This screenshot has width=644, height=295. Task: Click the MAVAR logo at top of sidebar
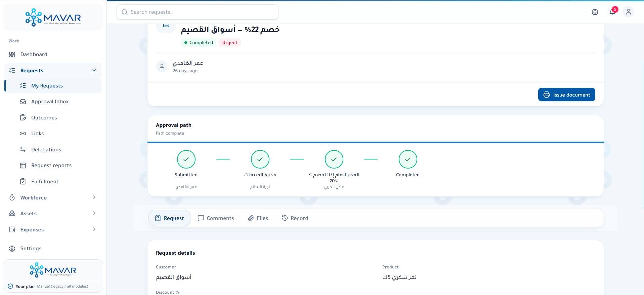pos(53,17)
